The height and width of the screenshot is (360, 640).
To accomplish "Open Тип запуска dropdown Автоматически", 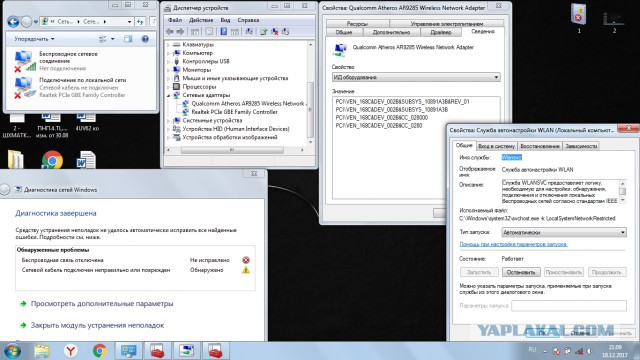I will pyautogui.click(x=564, y=232).
